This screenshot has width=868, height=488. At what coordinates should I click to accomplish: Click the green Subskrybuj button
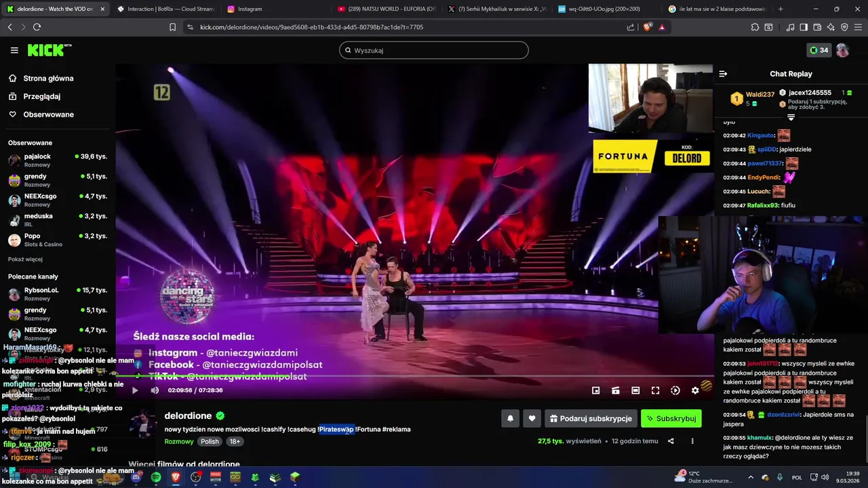(671, 419)
